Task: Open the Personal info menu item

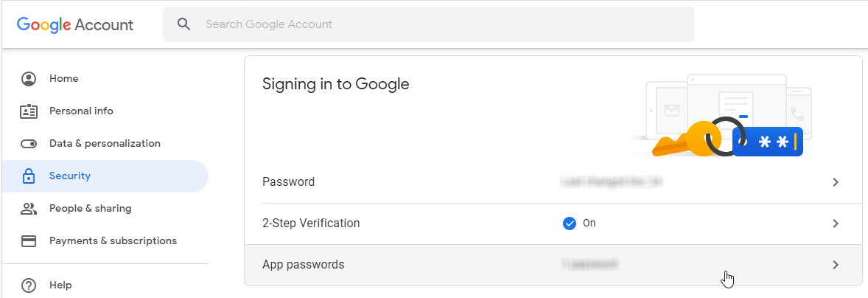Action: coord(81,111)
